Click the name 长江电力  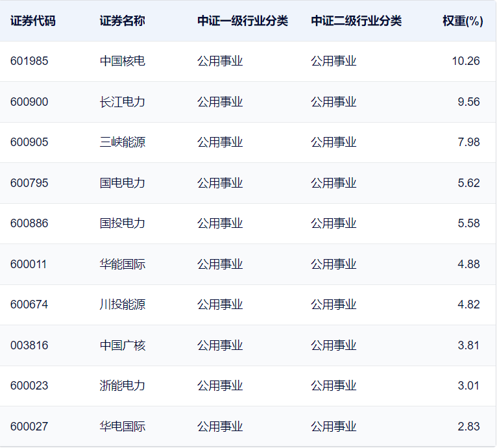pyautogui.click(x=123, y=102)
